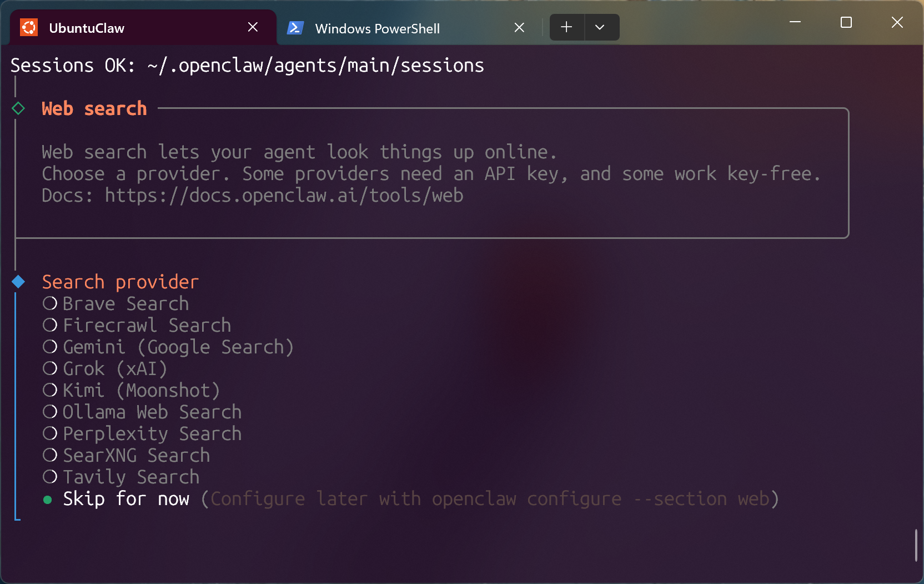Maximize the terminal window
Viewport: 924px width, 584px height.
coord(846,22)
